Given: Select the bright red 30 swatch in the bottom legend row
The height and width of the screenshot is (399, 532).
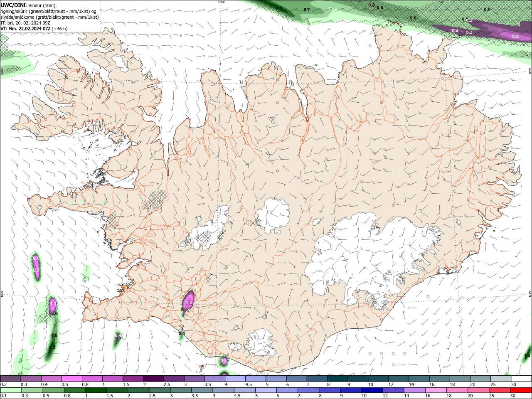Looking at the screenshot, I should [x=521, y=390].
